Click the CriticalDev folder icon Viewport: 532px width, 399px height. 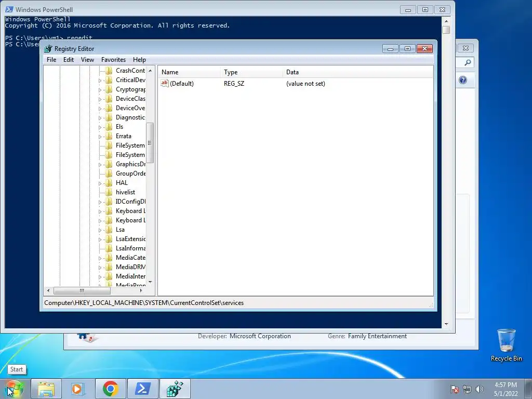pyautogui.click(x=109, y=80)
